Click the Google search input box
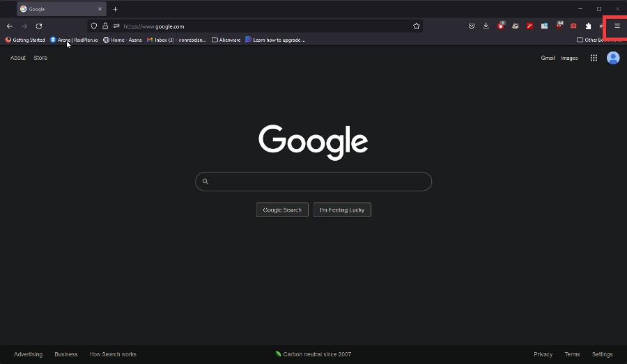The height and width of the screenshot is (364, 627). [x=313, y=182]
